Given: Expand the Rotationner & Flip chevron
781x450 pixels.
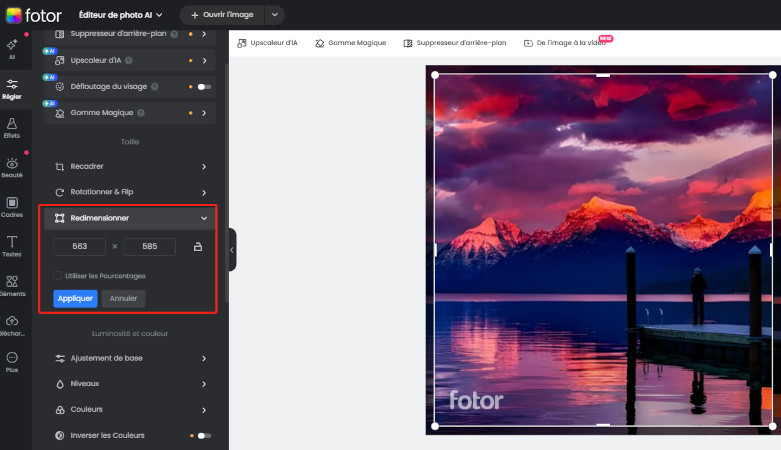Looking at the screenshot, I should coord(204,192).
